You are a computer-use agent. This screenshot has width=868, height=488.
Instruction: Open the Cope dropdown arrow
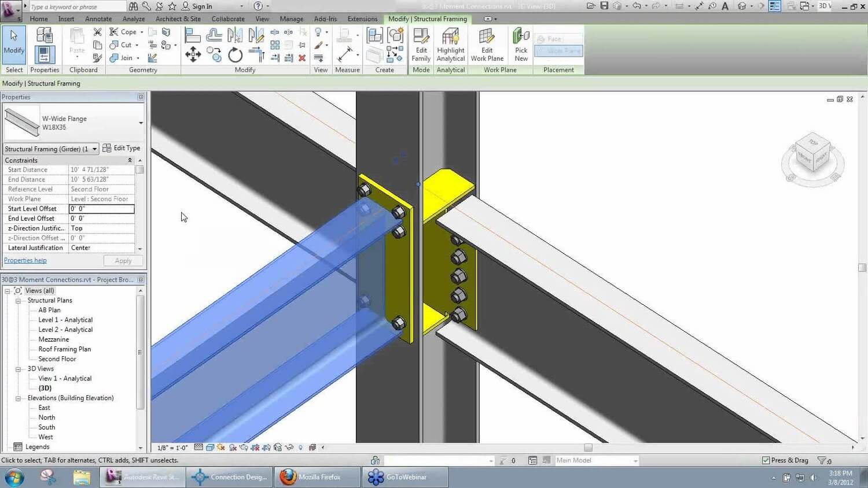tap(142, 32)
